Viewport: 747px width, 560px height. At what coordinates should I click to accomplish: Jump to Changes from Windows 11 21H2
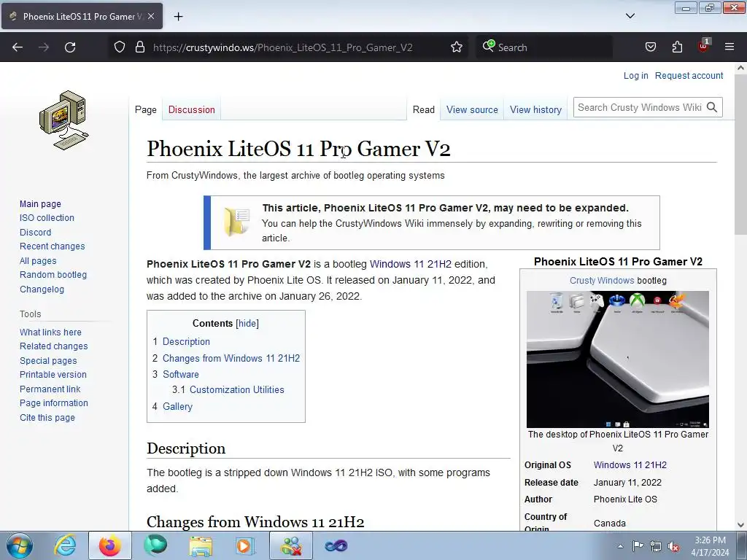point(231,358)
